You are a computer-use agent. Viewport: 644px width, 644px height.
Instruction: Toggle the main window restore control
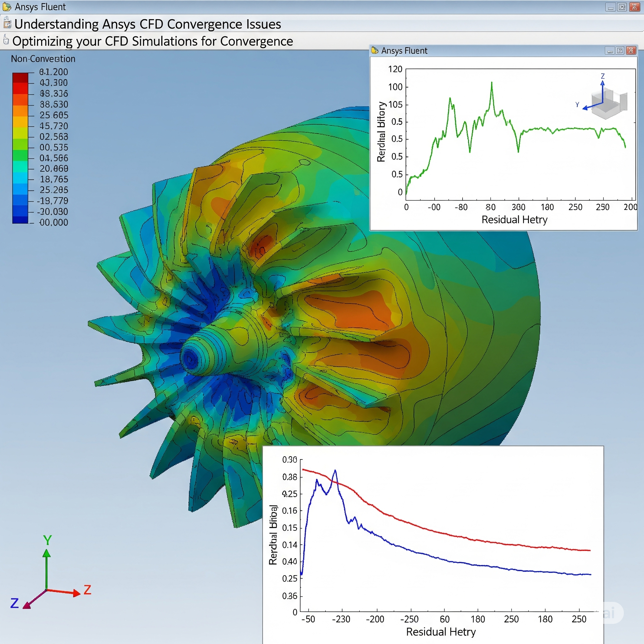622,6
